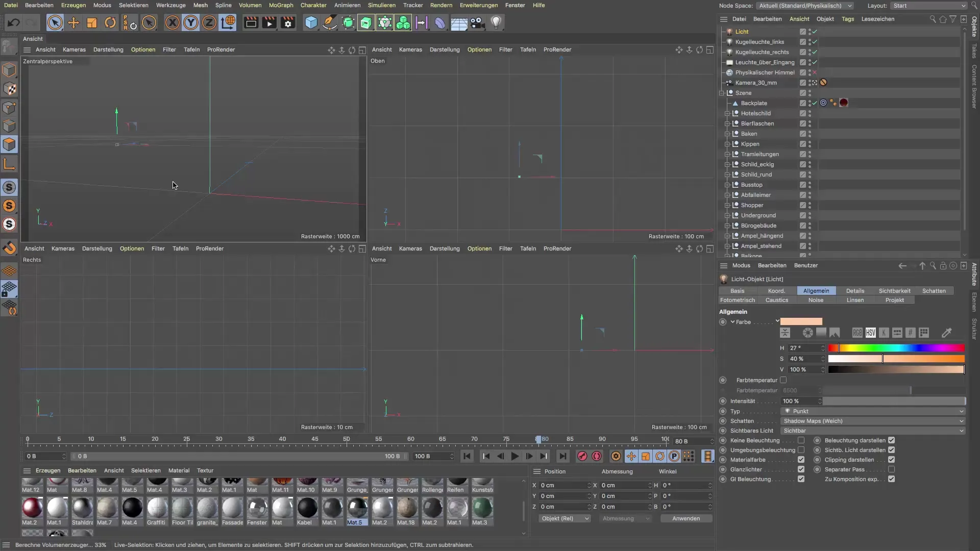Toggle autokeying button
980x551 pixels.
597,456
